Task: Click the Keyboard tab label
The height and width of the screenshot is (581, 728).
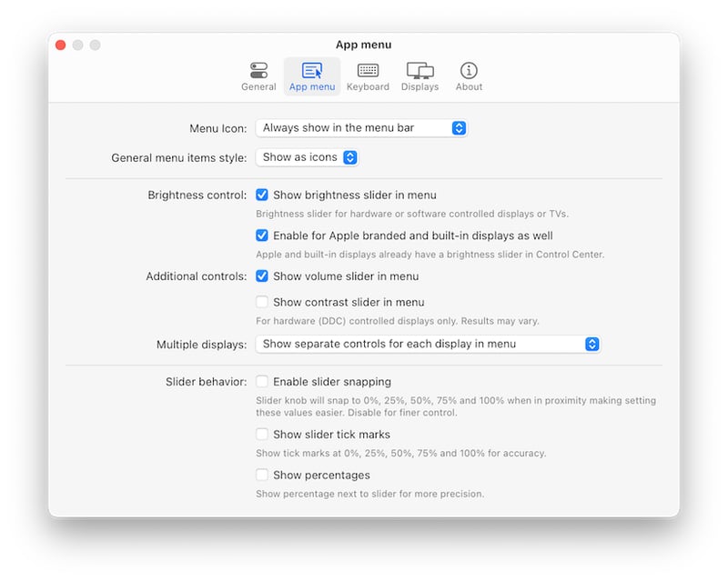Action: click(x=368, y=87)
